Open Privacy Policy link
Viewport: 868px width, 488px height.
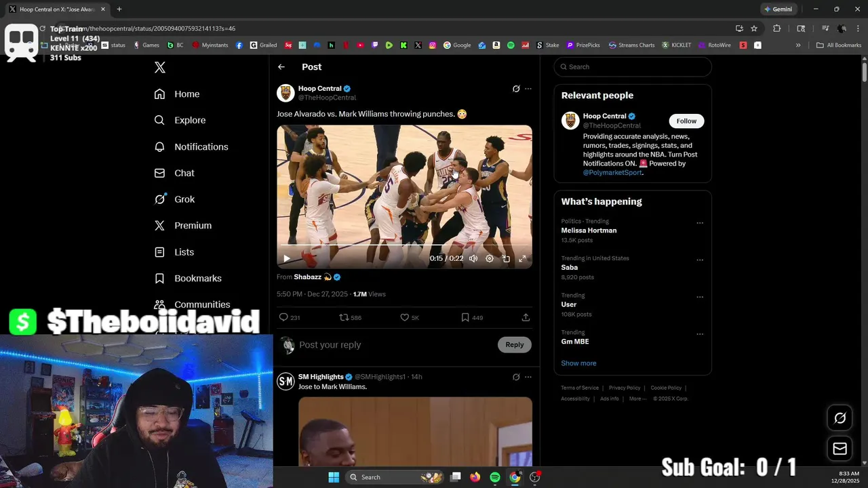point(625,388)
